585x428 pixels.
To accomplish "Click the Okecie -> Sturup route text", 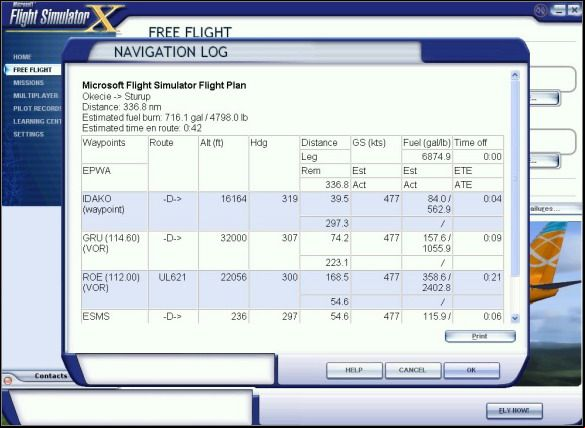I will (116, 97).
